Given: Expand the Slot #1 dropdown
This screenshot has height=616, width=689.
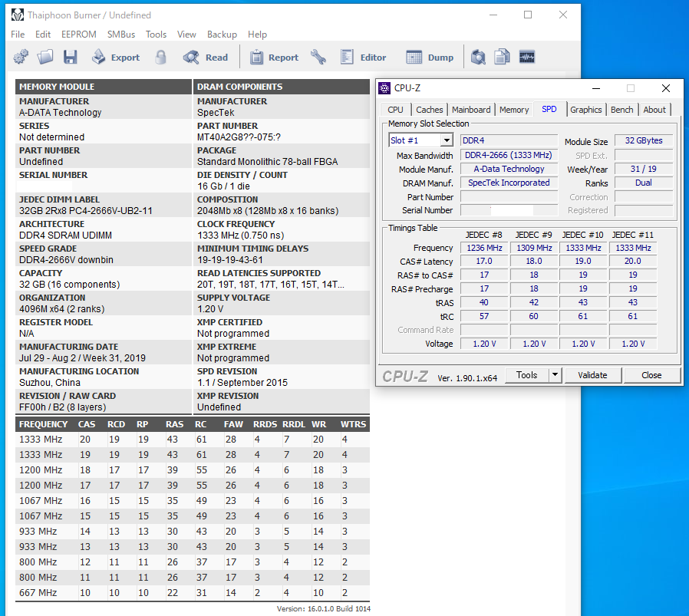Looking at the screenshot, I should pos(447,140).
